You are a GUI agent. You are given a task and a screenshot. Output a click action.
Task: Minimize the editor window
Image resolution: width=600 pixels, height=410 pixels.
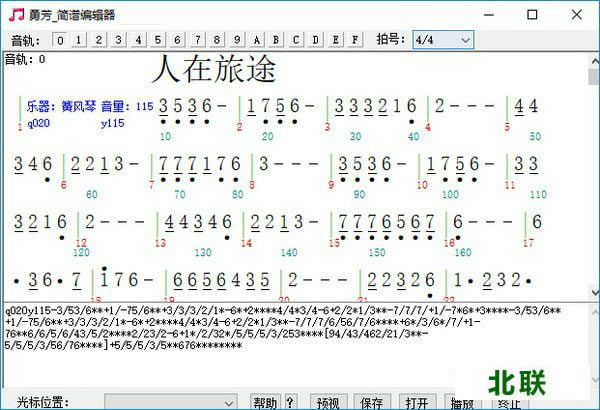pos(489,15)
